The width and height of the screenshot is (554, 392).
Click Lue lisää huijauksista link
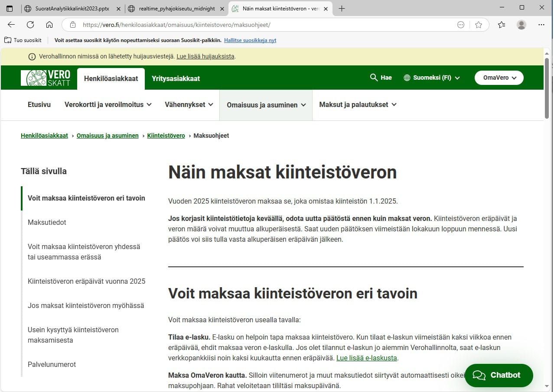[205, 56]
